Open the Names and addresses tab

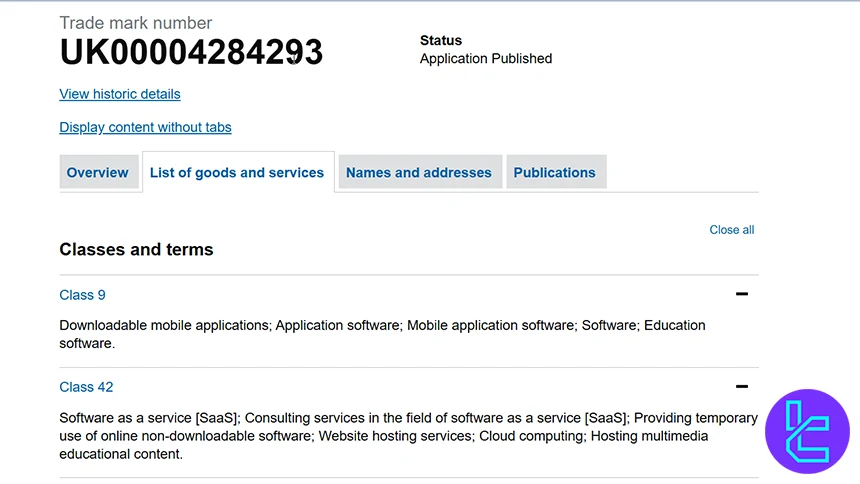coord(419,172)
